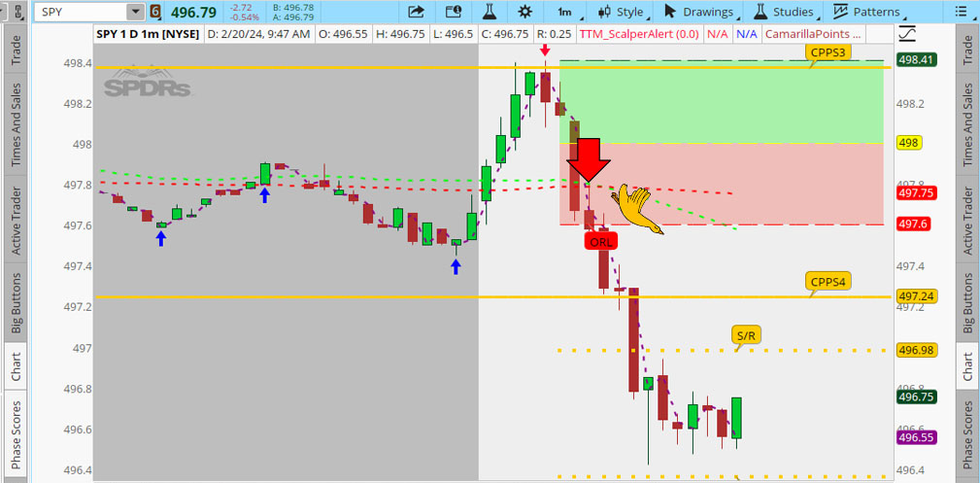Click the yellow 498 price axis bubble

click(909, 143)
